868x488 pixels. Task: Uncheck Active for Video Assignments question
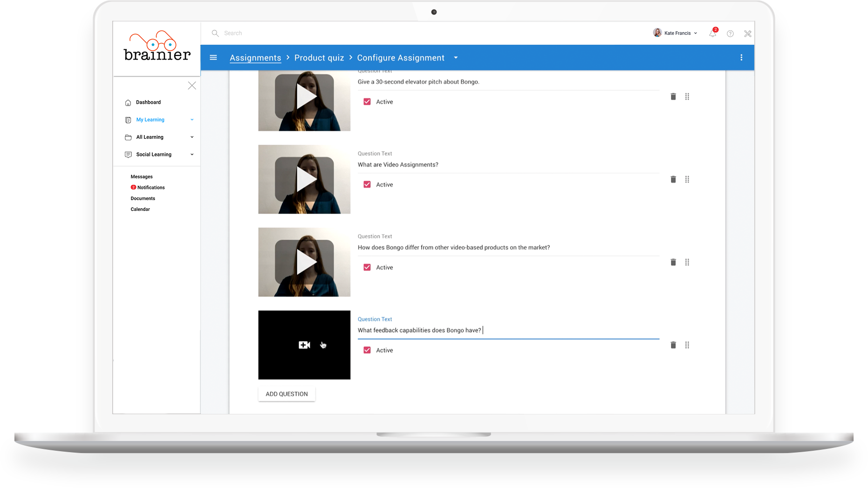(367, 184)
